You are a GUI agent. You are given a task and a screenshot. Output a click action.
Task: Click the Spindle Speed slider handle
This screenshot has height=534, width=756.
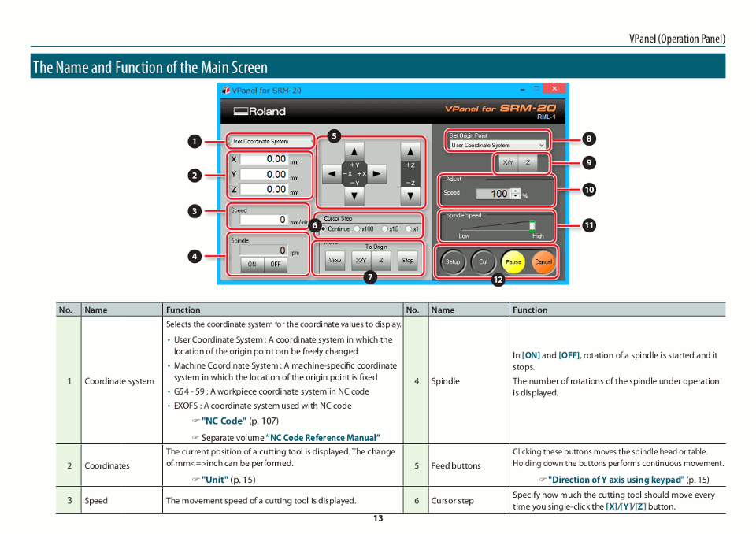tap(532, 225)
